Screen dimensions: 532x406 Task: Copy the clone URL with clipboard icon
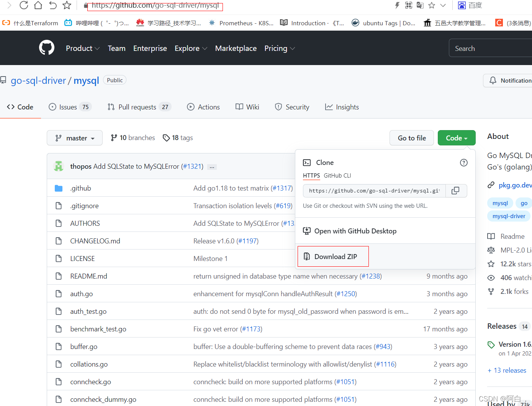tap(455, 191)
